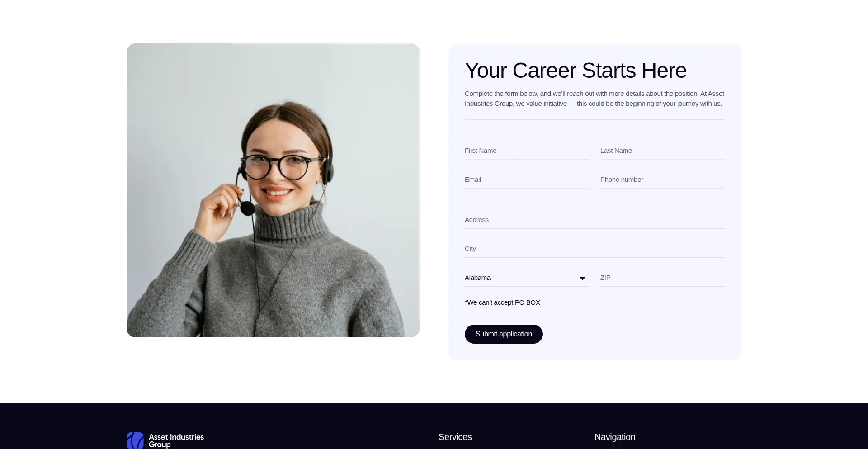Open the Alabama state dropdown
Screen dimensions: 868x449
(x=527, y=278)
